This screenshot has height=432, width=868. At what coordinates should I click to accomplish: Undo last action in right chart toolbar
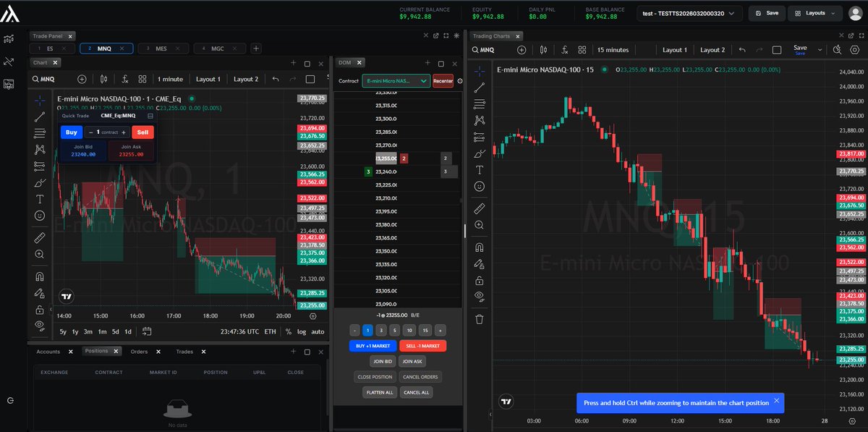741,50
